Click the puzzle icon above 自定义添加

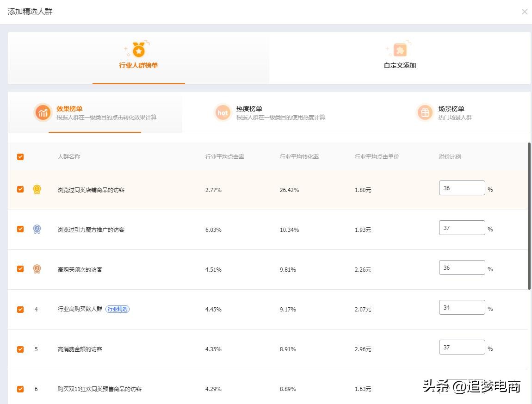click(399, 48)
